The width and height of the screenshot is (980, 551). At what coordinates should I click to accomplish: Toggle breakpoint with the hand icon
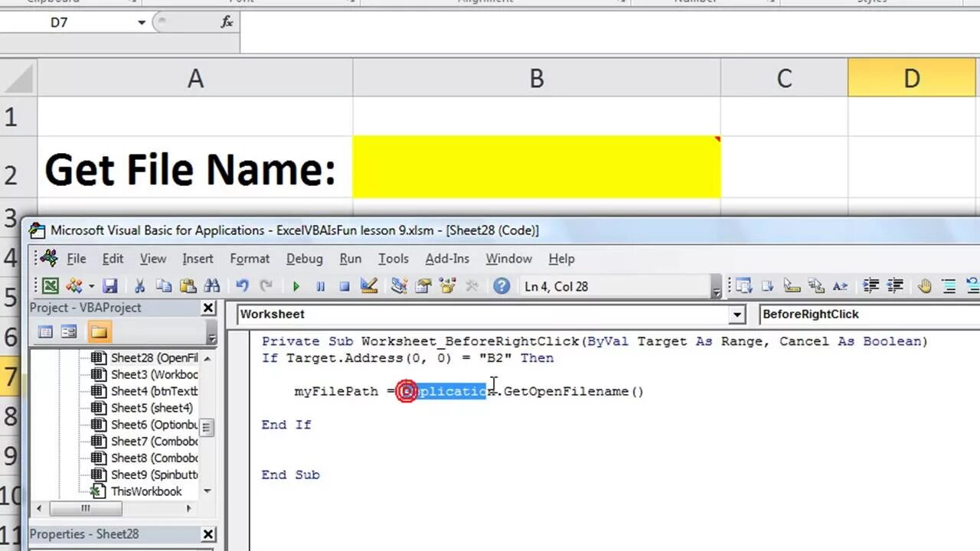tap(924, 286)
